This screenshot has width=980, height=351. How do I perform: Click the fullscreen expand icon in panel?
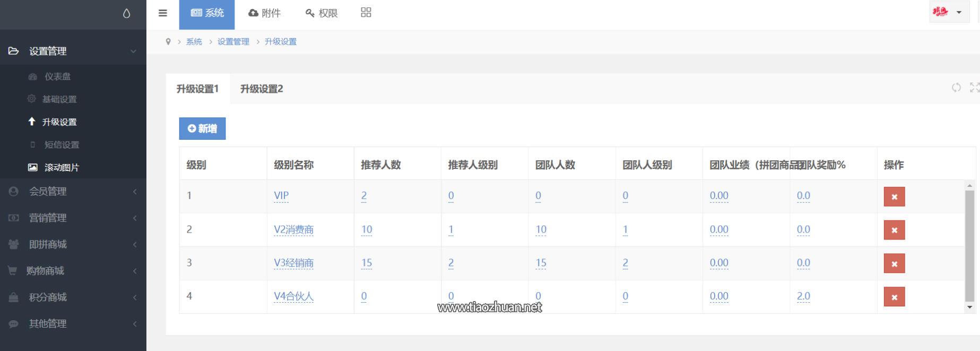(x=974, y=88)
